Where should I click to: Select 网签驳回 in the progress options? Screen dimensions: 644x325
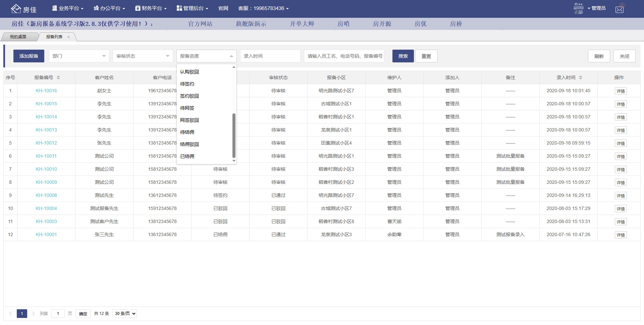click(x=190, y=120)
